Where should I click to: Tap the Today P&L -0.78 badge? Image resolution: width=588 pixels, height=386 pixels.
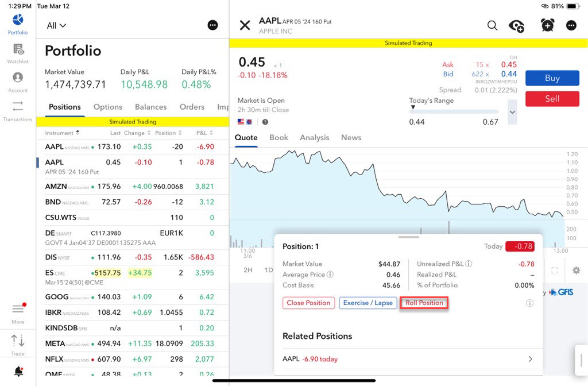pyautogui.click(x=520, y=246)
